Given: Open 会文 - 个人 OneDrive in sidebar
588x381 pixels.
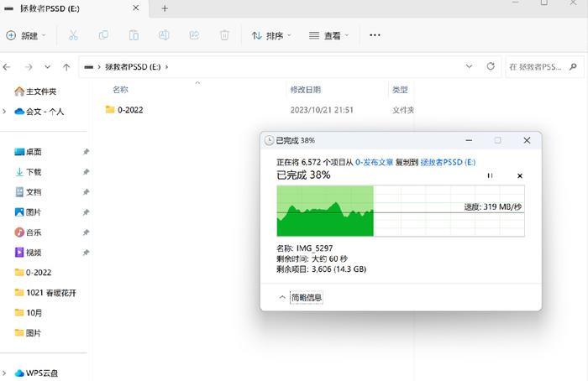Looking at the screenshot, I should [x=39, y=112].
